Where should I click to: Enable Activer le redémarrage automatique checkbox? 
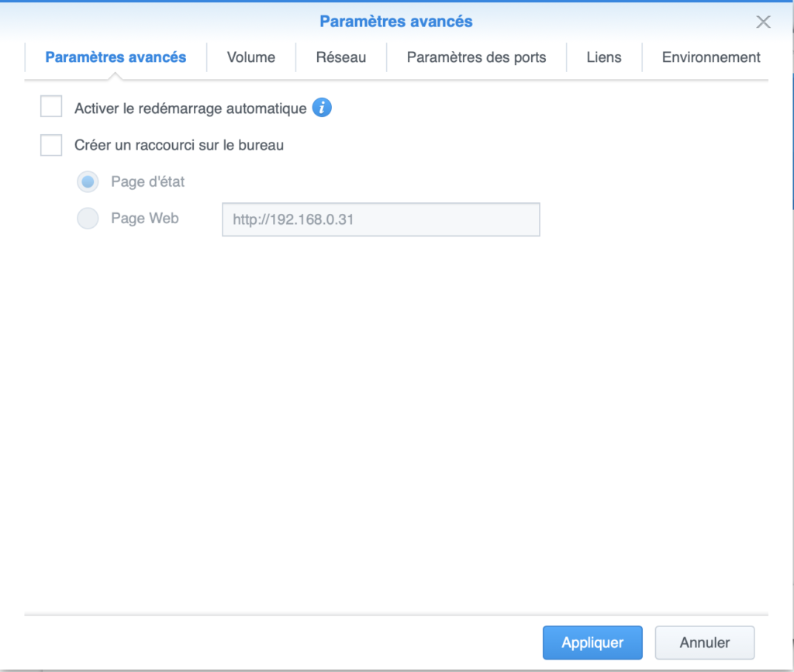[x=51, y=106]
